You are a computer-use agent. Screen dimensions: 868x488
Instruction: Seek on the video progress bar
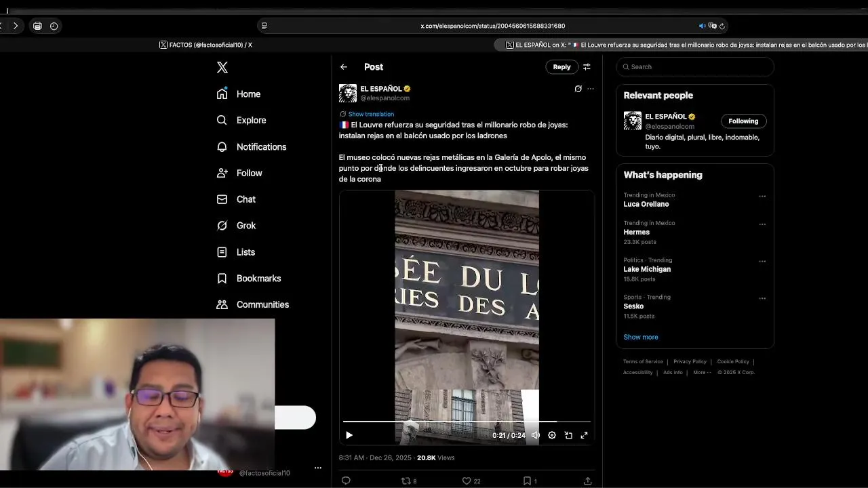(467, 422)
